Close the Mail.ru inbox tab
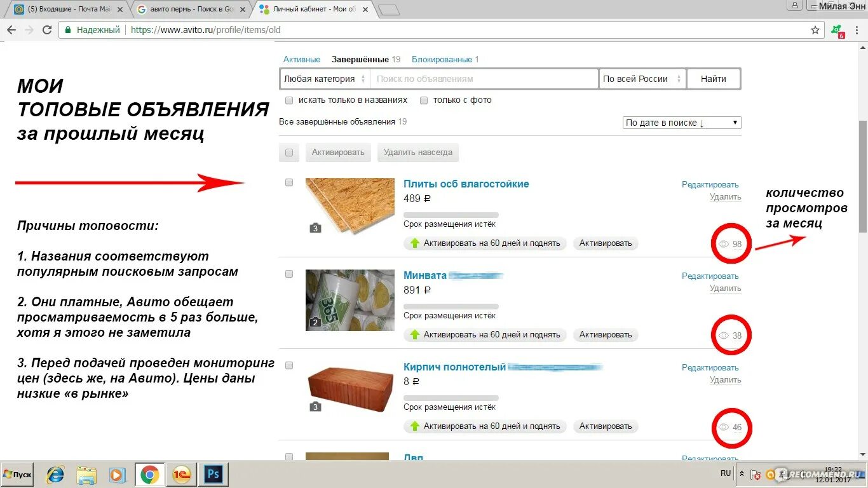 [121, 10]
